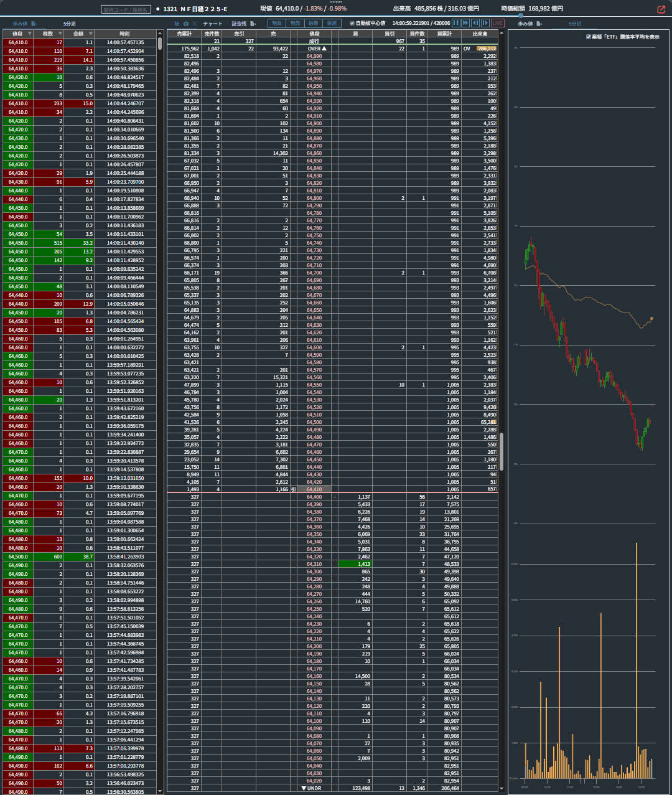Click the X share icon beside camera
The width and height of the screenshot is (672, 795).
195,24
